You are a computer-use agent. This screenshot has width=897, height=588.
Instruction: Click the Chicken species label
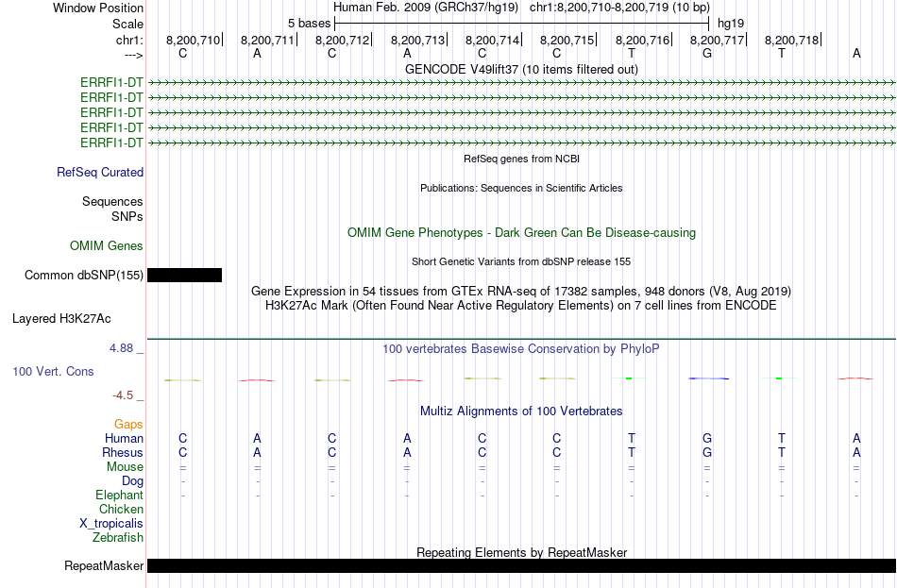click(121, 509)
